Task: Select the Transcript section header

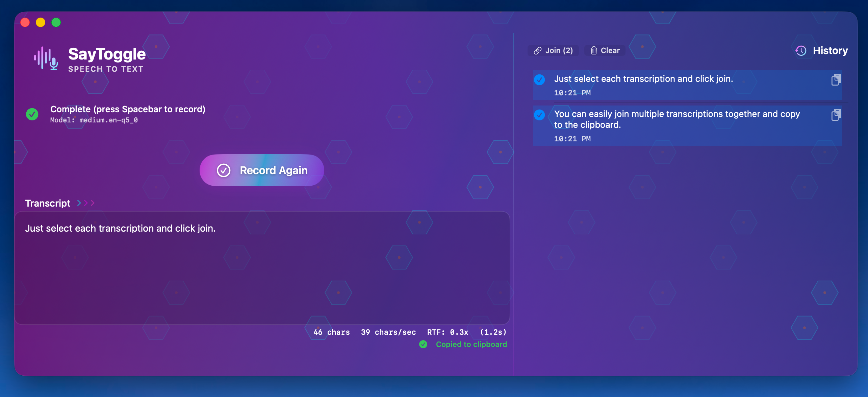Action: point(47,203)
